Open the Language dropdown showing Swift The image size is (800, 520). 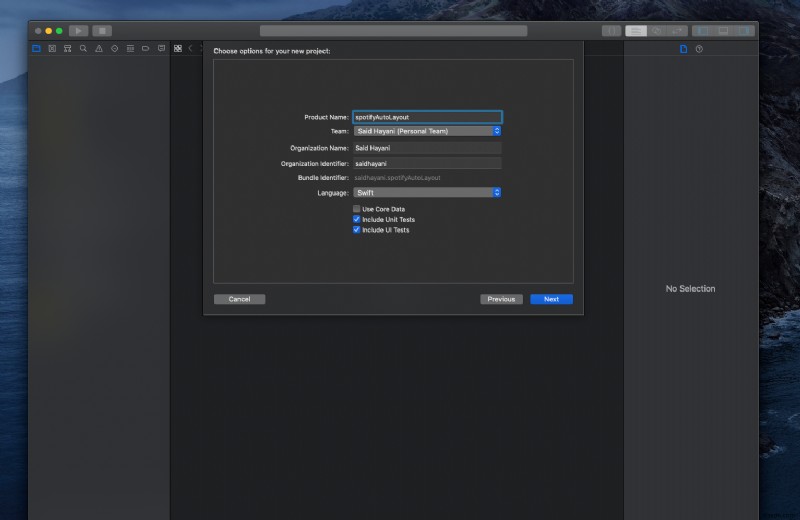point(427,192)
